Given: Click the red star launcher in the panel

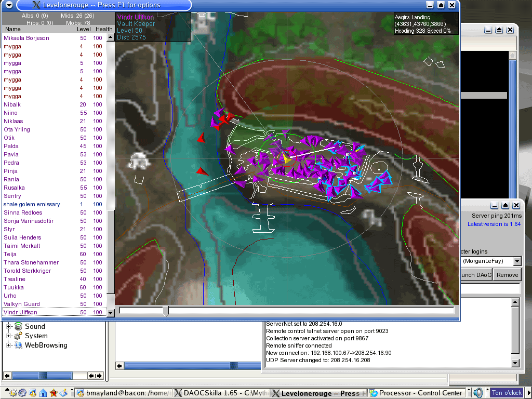Looking at the screenshot, I should click(x=54, y=393).
